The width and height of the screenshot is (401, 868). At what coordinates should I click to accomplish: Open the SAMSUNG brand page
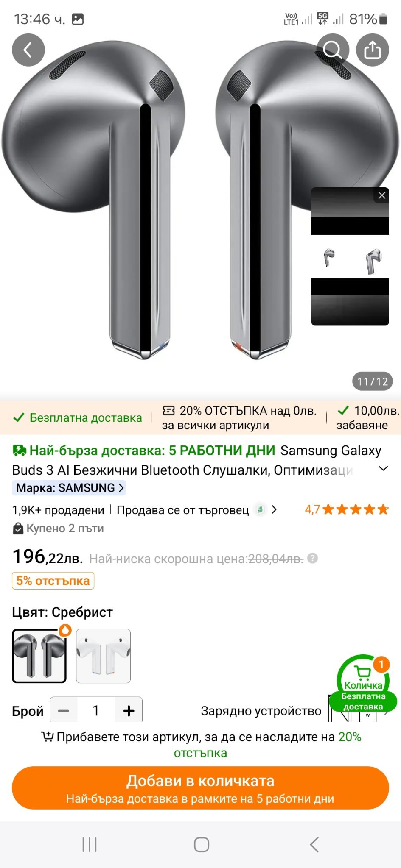click(69, 488)
